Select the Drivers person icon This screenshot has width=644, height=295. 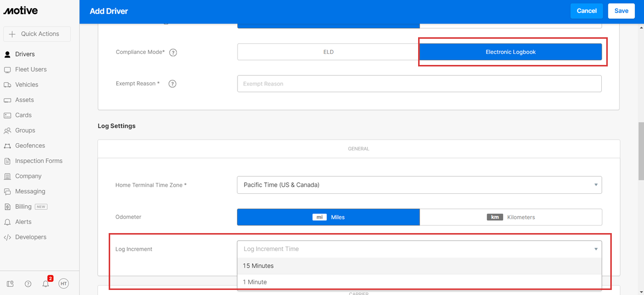(7, 54)
